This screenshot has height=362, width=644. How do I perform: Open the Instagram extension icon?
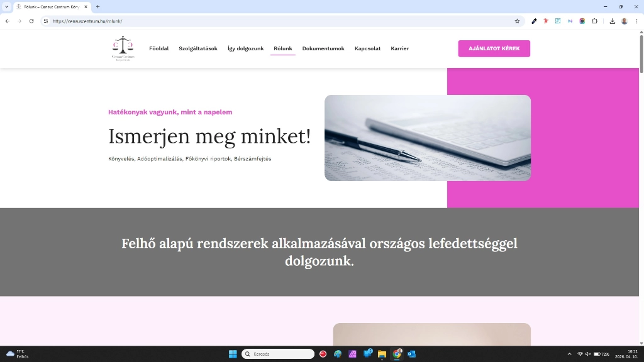(x=582, y=21)
